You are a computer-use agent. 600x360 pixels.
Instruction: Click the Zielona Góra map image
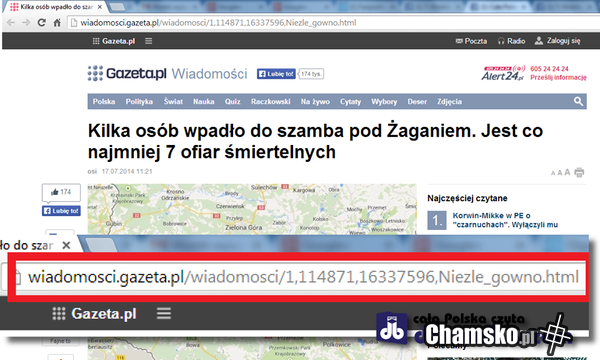(252, 209)
